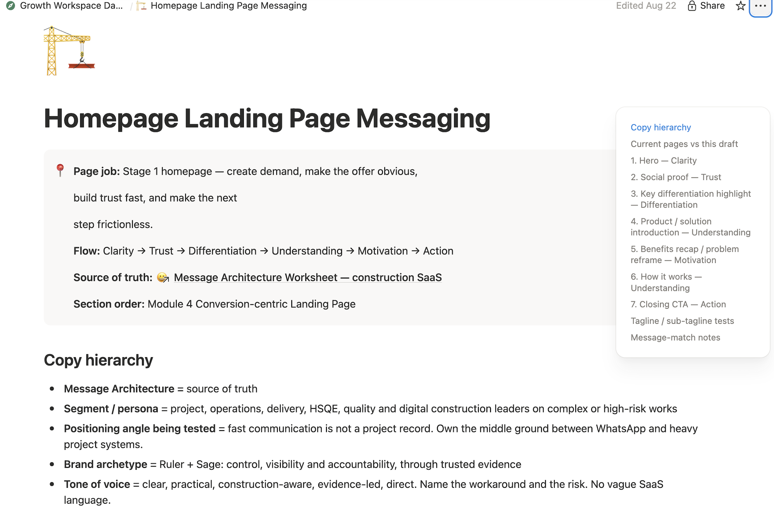The image size is (774, 532).
Task: Click the lock icon beside Share
Action: coord(692,6)
